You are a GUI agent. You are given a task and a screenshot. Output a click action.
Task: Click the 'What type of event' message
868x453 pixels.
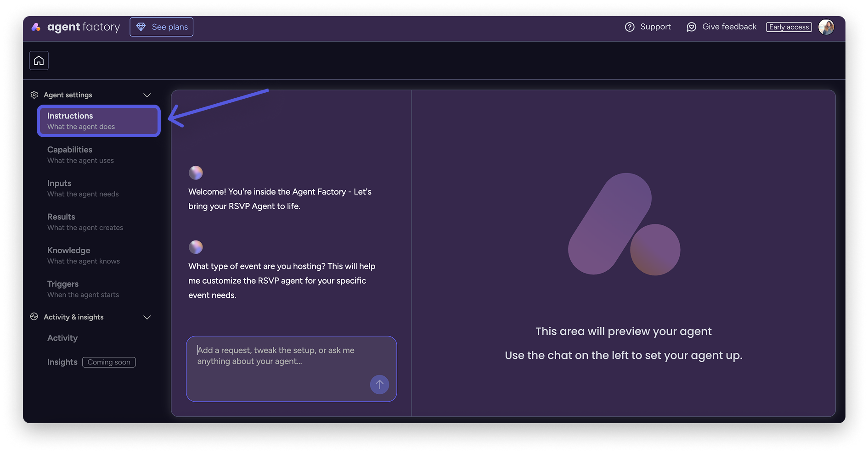282,280
